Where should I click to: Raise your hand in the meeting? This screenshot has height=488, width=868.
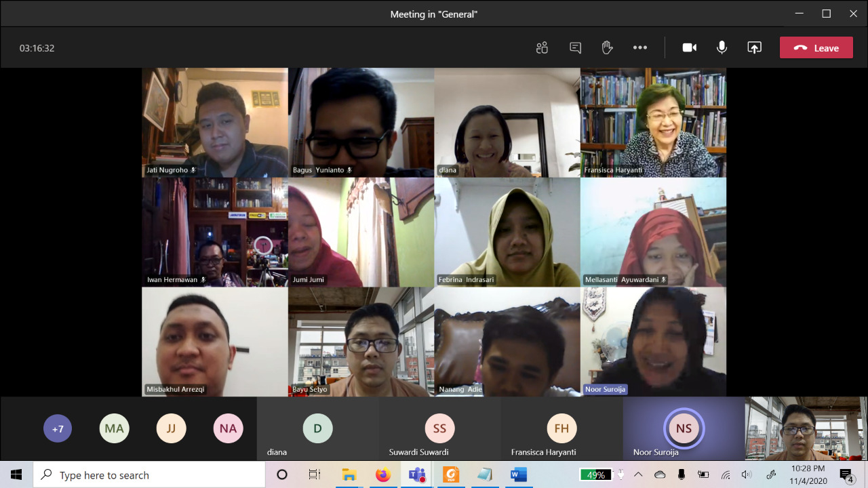(607, 47)
